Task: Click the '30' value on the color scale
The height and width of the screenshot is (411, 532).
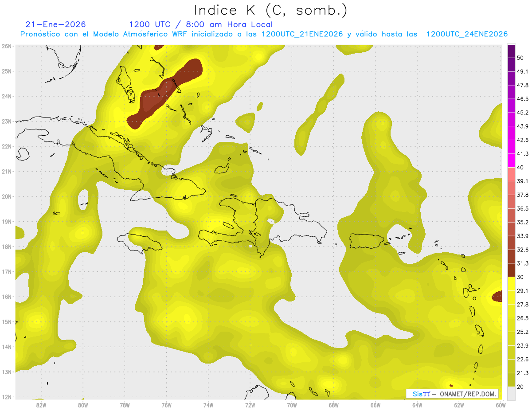Action: click(x=520, y=277)
